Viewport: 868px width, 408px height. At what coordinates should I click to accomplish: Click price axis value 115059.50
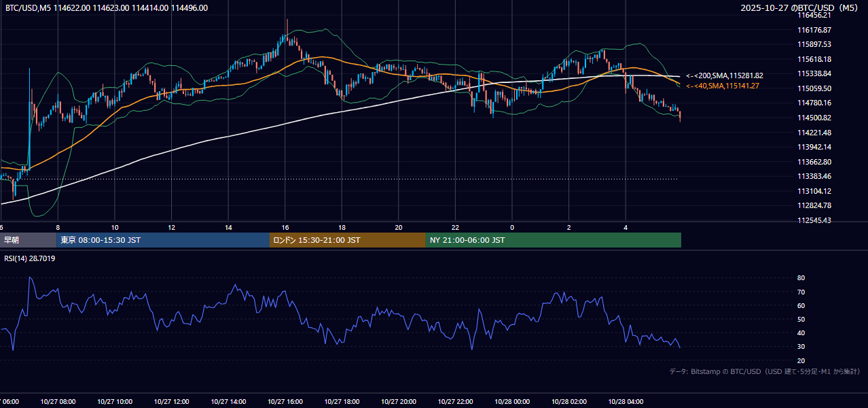coord(814,88)
